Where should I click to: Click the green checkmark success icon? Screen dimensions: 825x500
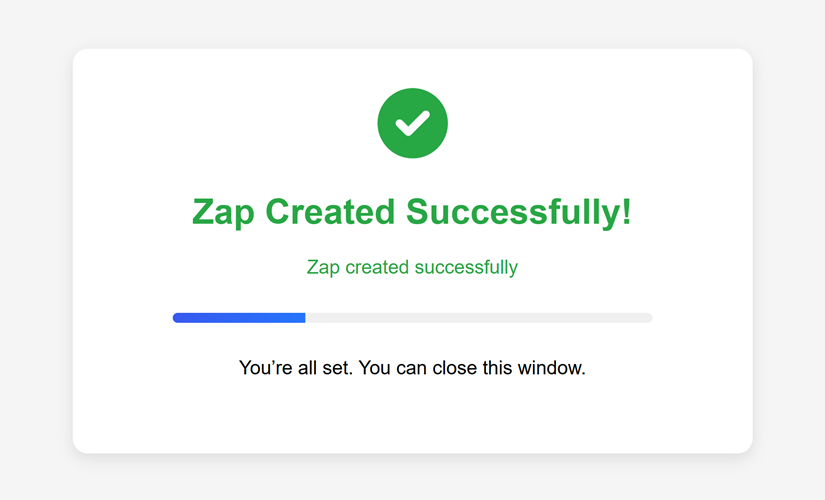coord(412,123)
